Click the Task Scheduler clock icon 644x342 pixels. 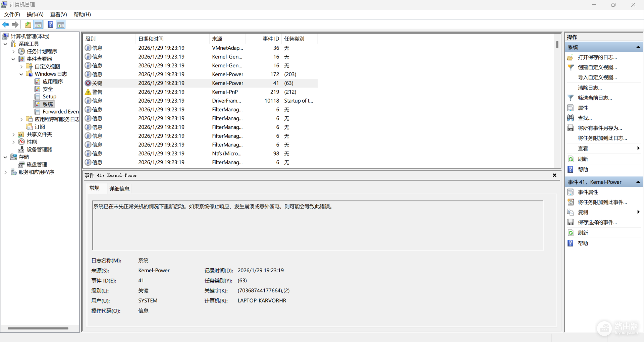tap(21, 51)
